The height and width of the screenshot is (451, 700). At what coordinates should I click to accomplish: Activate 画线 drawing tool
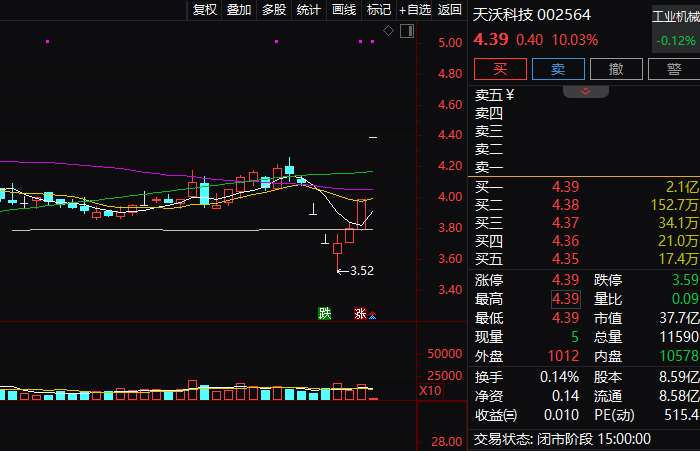tap(344, 10)
